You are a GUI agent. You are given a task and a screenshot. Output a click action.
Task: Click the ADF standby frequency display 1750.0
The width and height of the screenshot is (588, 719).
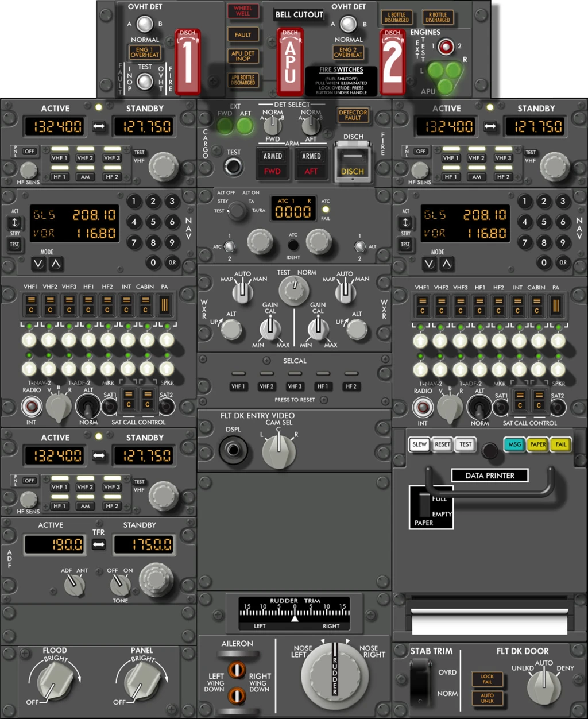144,544
